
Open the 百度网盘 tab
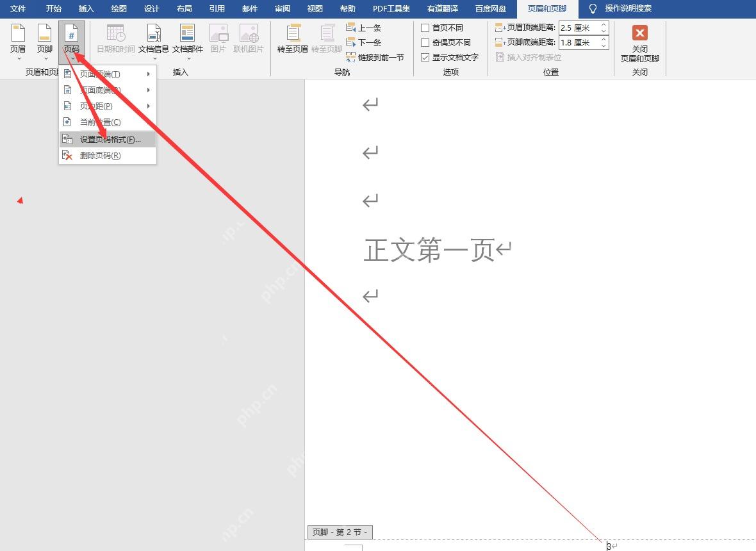click(x=491, y=9)
